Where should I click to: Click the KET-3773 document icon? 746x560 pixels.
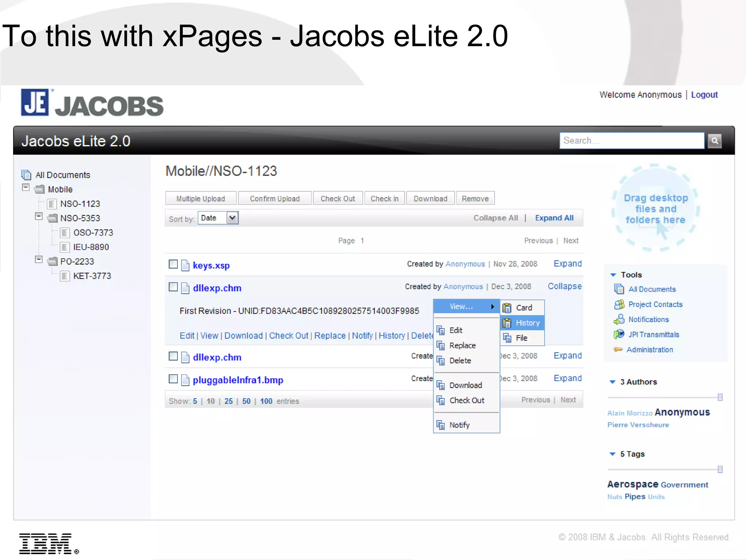[x=65, y=276]
